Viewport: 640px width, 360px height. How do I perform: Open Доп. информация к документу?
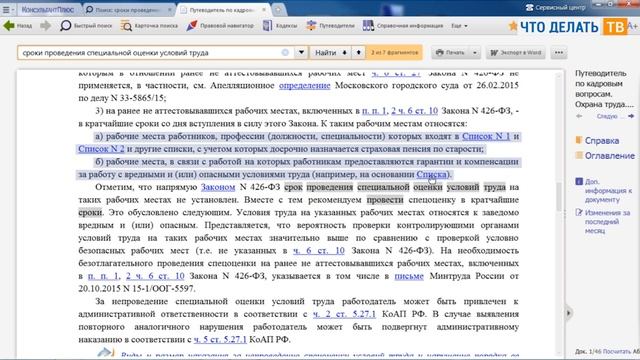coord(604,191)
